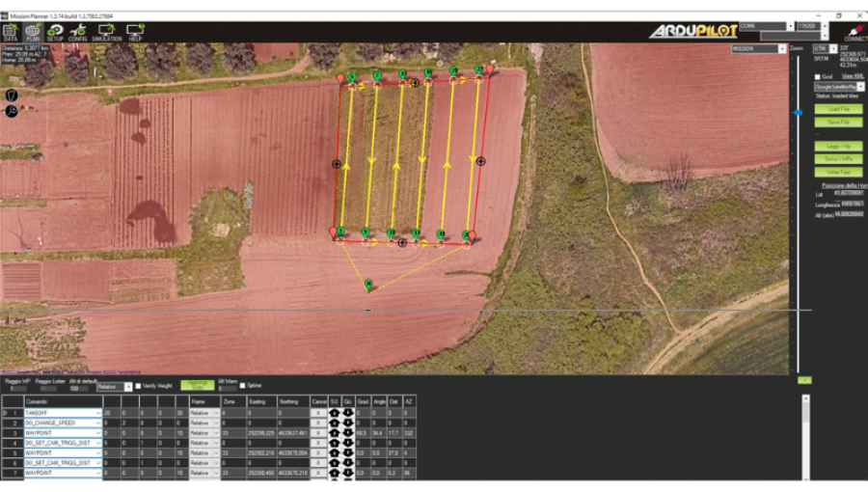Click the CONNECT plug icon
This screenshot has width=868, height=492.
[x=855, y=33]
